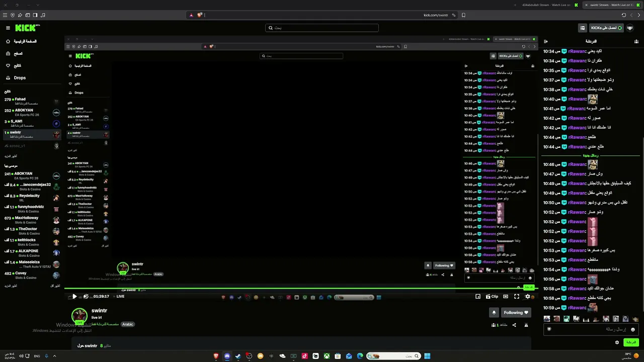Screen dimensions: 644x362
Task: Click the Following button for swintr
Action: [x=516, y=313]
